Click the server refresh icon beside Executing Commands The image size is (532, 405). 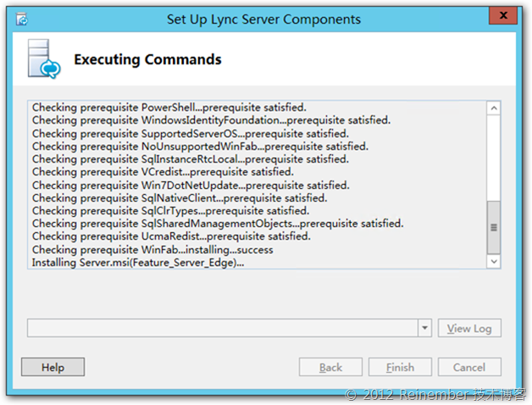(x=44, y=59)
